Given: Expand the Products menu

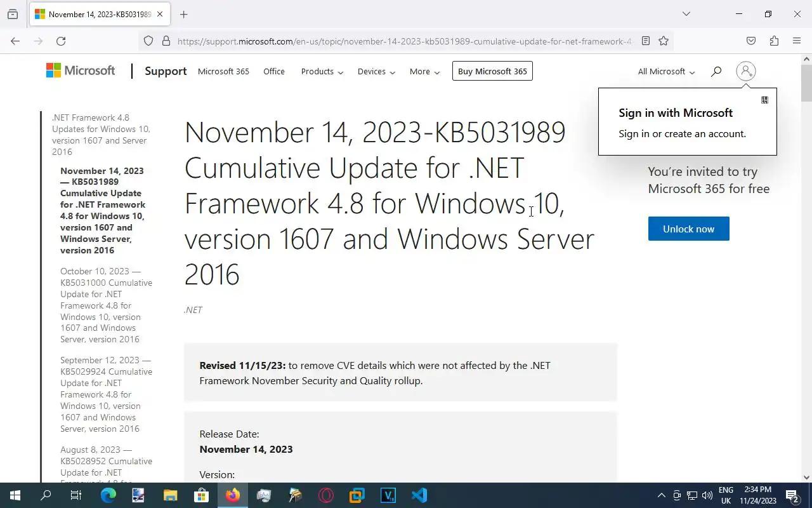Looking at the screenshot, I should (x=322, y=71).
